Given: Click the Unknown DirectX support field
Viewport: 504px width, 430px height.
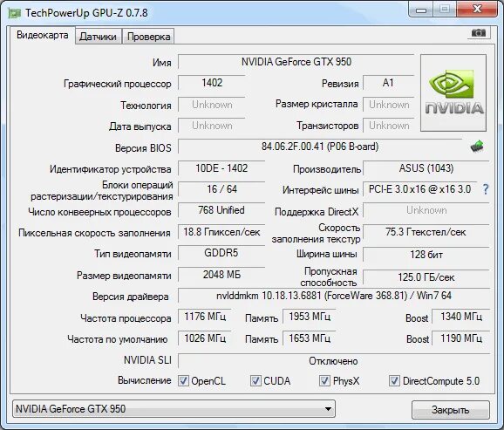Looking at the screenshot, I should point(426,210).
